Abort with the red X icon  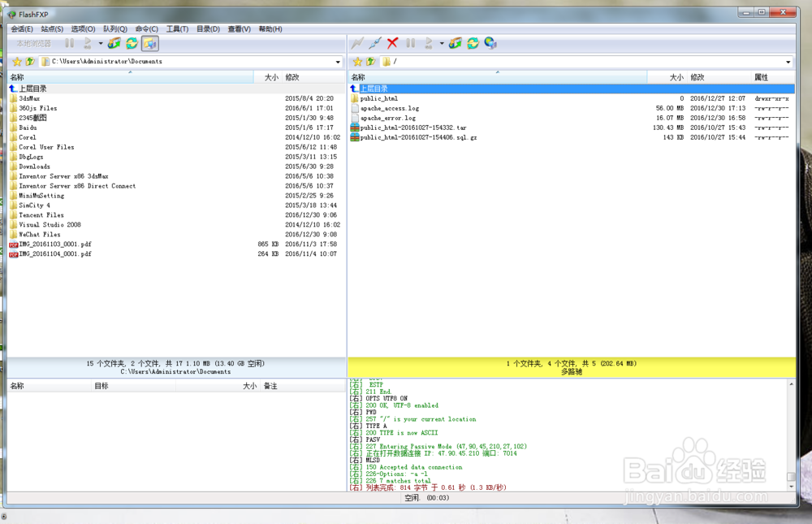(x=393, y=43)
